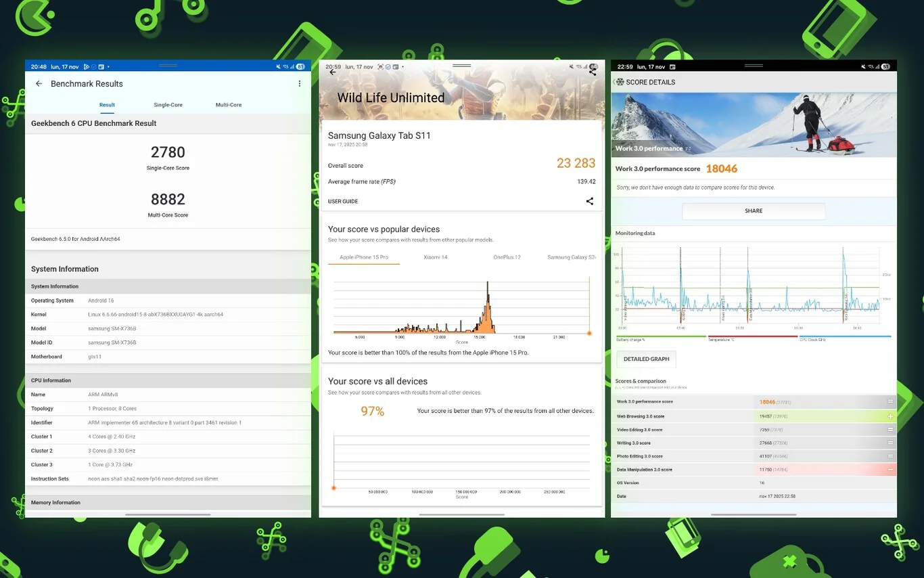Open the DETAILED GRAPH button
Viewport: 924px width, 578px height.
tap(646, 359)
